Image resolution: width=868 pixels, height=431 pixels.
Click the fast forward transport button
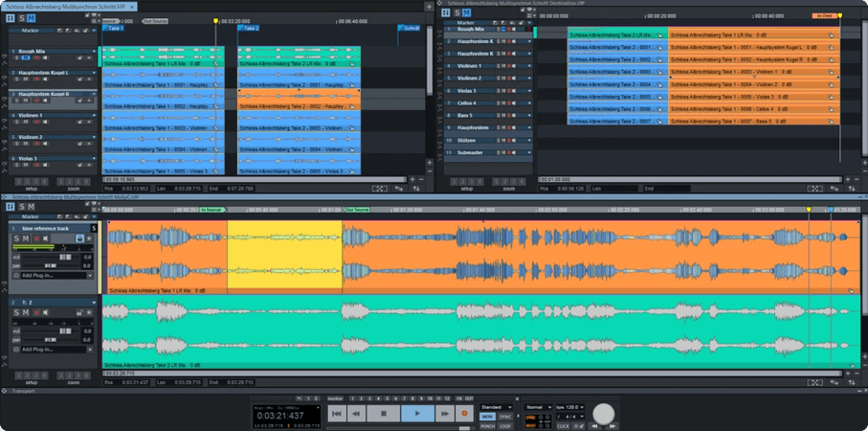coord(443,414)
